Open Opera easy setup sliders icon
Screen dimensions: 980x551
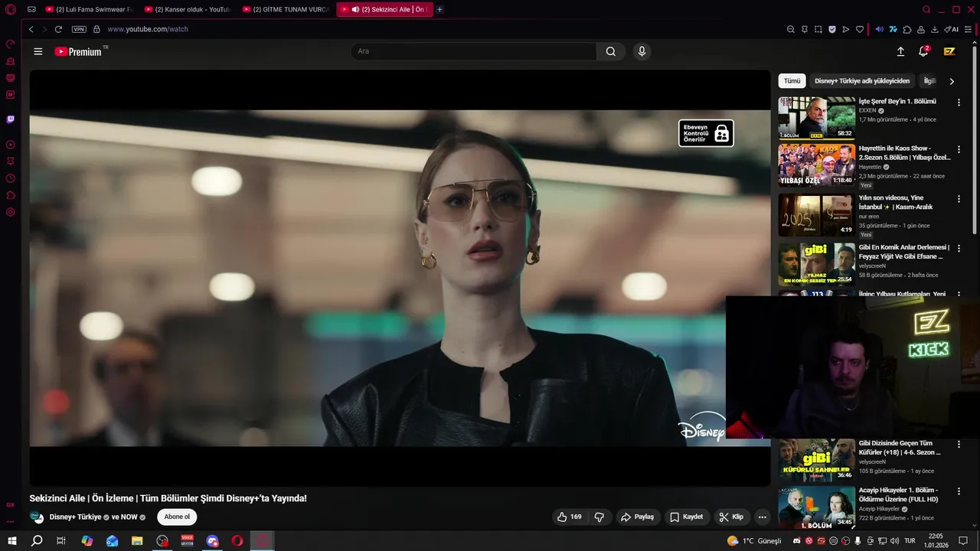point(969,29)
